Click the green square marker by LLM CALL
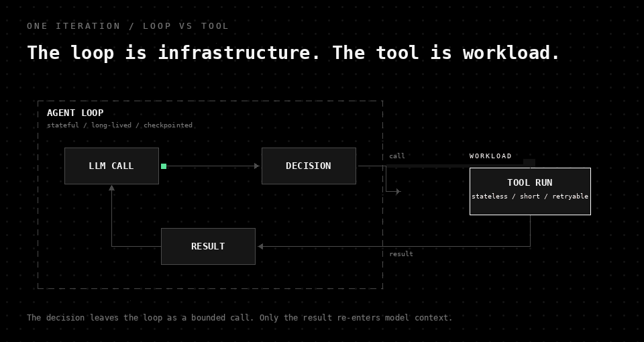Screen dimensions: 644x342 pyautogui.click(x=164, y=166)
